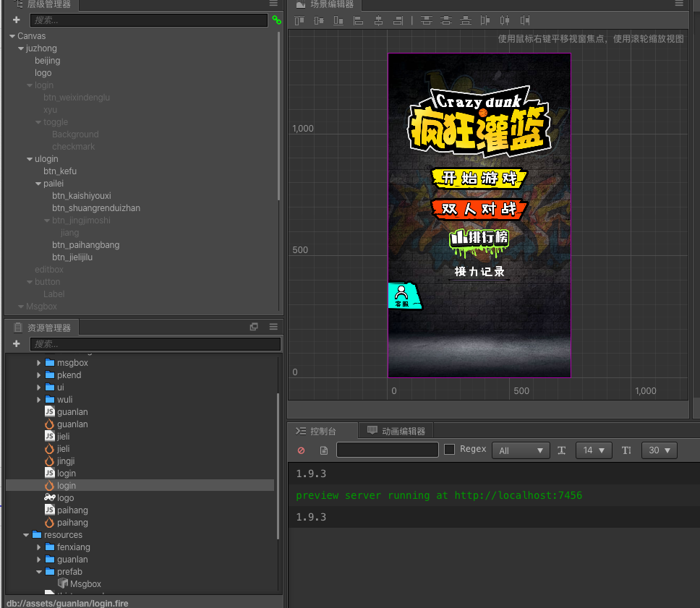The image size is (700, 608).
Task: Toggle the Regex checkbox
Action: (450, 449)
